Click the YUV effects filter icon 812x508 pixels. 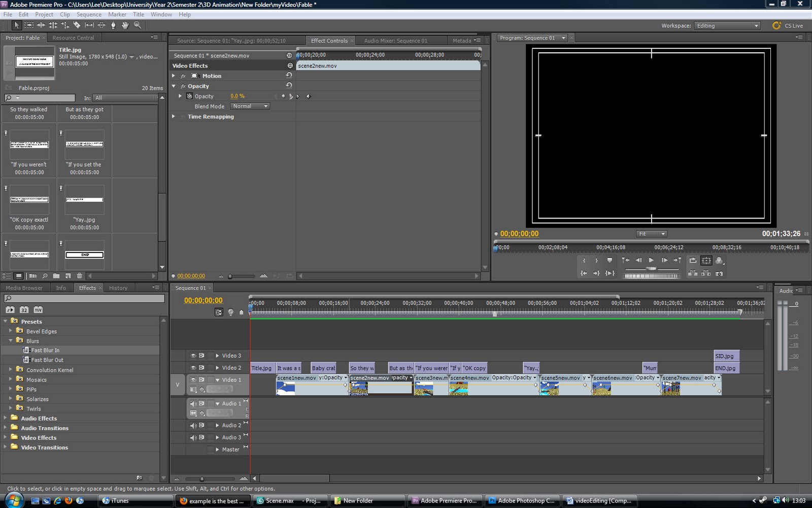click(x=38, y=310)
